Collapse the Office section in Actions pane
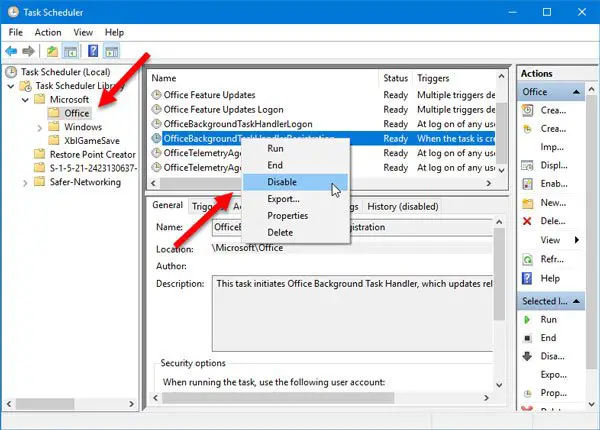 [576, 92]
